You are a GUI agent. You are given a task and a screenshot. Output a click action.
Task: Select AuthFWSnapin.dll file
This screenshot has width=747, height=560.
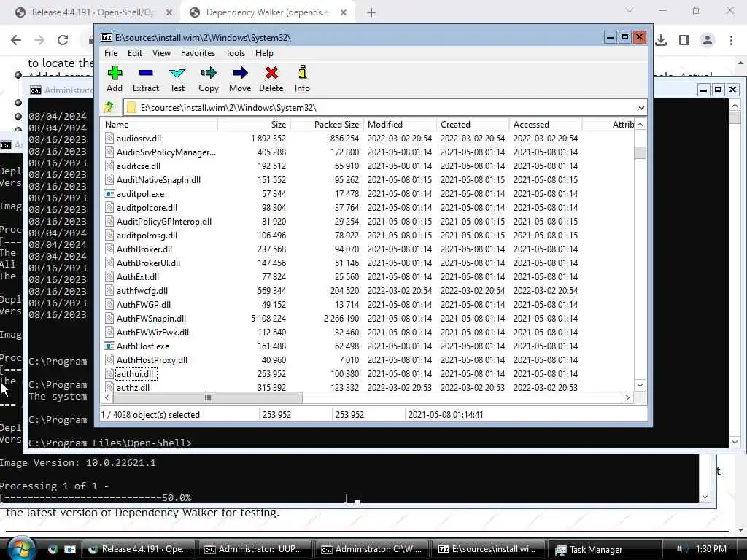151,319
